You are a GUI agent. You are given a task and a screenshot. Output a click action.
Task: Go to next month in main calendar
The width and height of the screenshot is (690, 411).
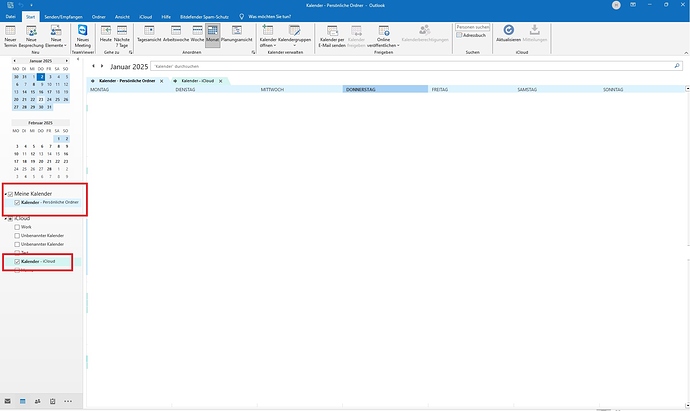pos(102,66)
